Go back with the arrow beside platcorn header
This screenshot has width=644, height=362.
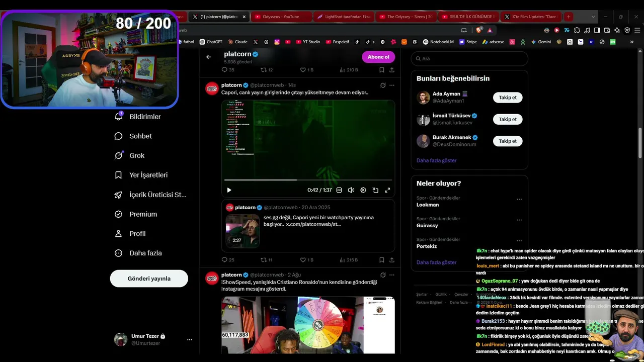point(209,57)
